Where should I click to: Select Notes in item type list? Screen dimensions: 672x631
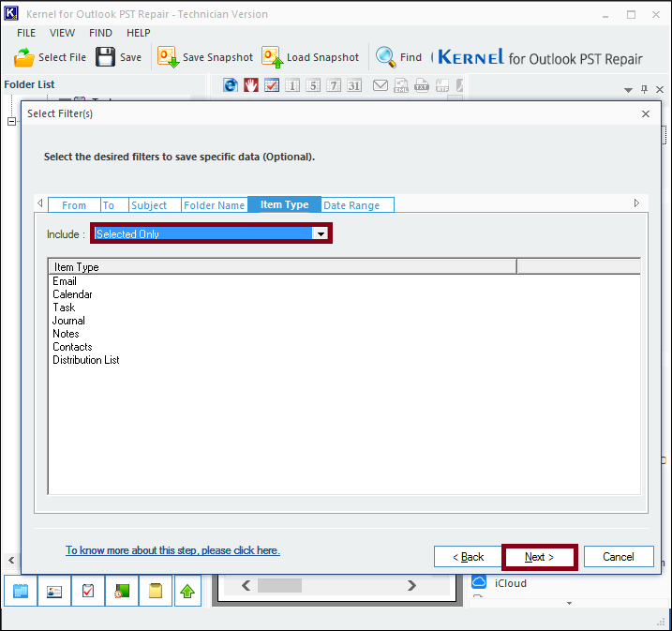pos(66,334)
